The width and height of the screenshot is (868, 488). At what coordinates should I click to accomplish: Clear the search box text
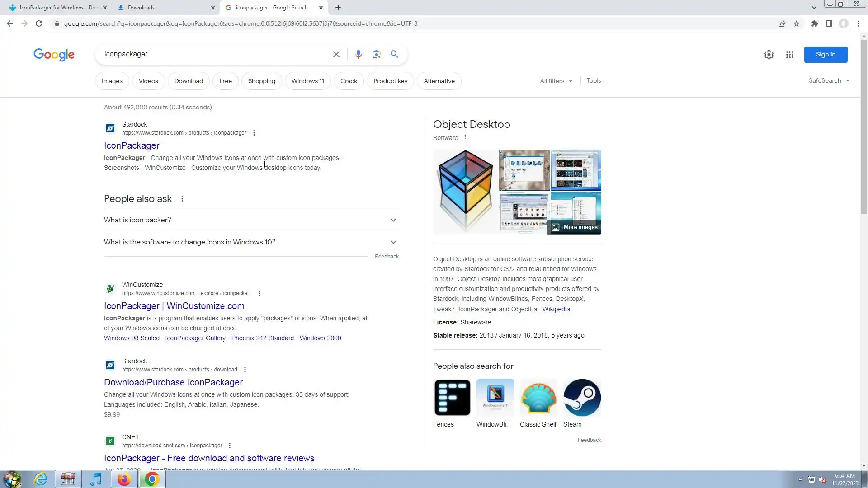336,54
